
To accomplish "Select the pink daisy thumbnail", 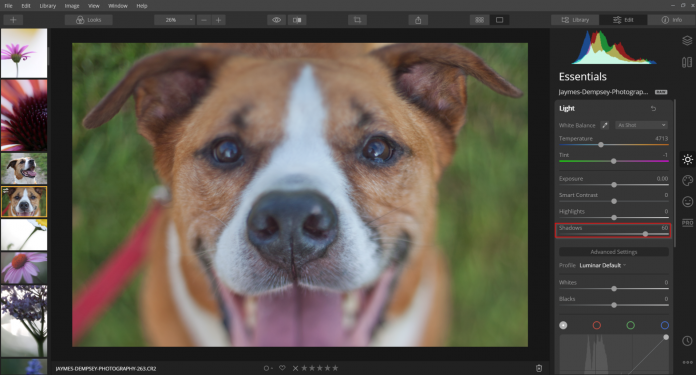I will pyautogui.click(x=24, y=53).
